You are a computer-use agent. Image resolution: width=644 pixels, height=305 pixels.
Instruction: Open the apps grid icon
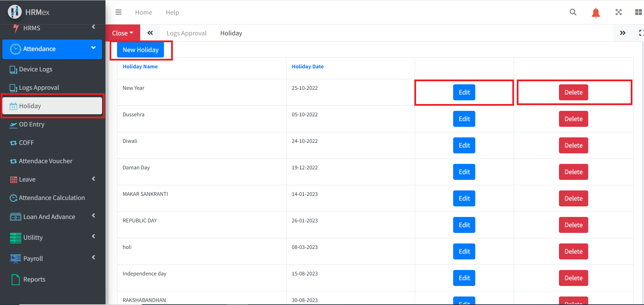click(x=638, y=12)
